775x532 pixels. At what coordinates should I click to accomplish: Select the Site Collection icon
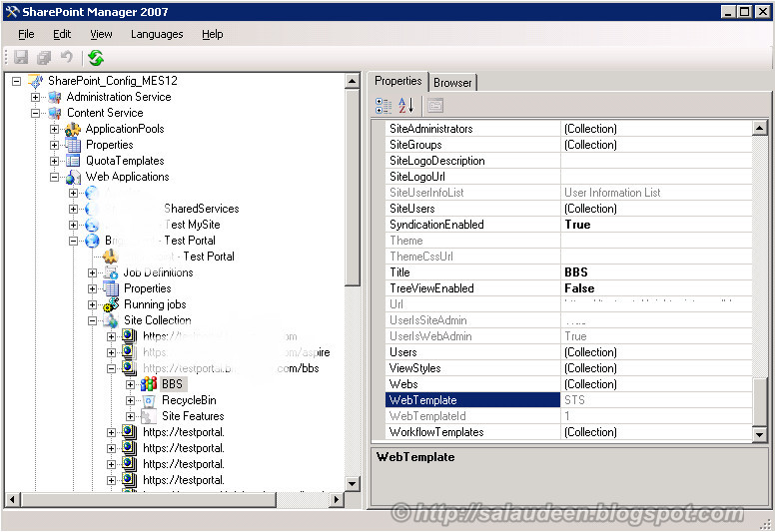click(x=111, y=320)
